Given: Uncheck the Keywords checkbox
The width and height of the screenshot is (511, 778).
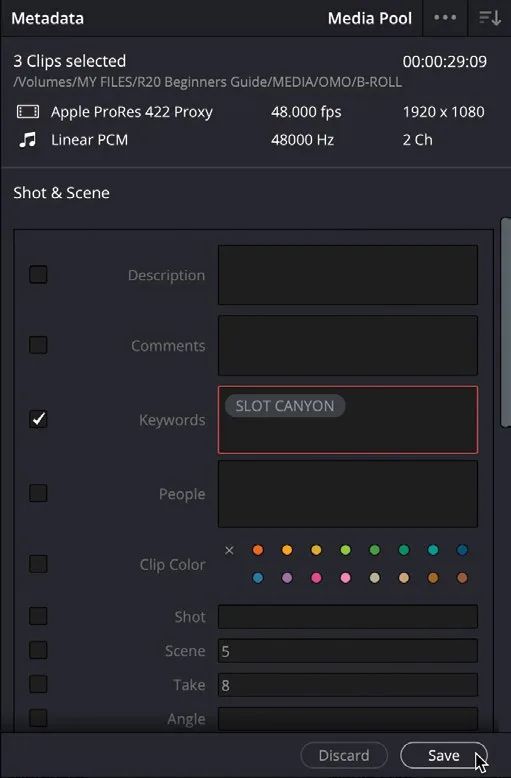Looking at the screenshot, I should [38, 419].
